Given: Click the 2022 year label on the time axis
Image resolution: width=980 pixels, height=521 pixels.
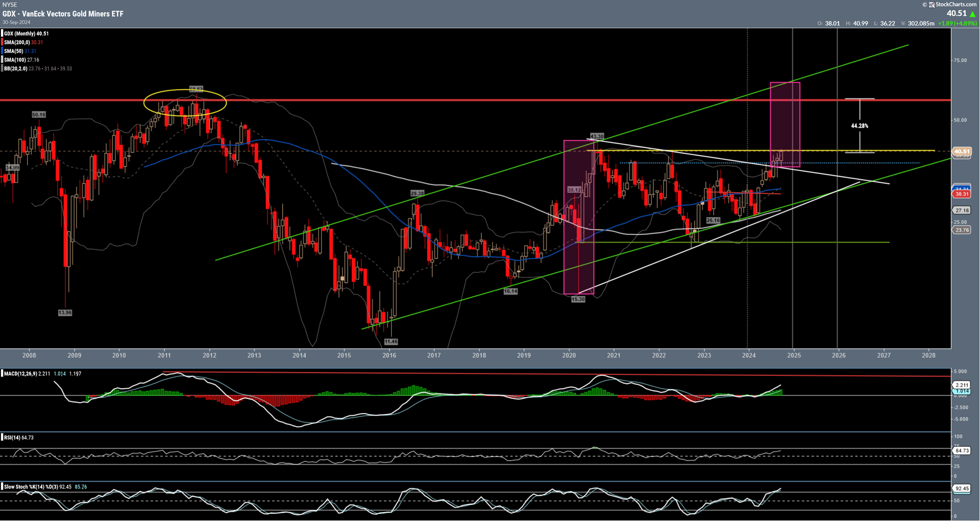Looking at the screenshot, I should pyautogui.click(x=659, y=356).
